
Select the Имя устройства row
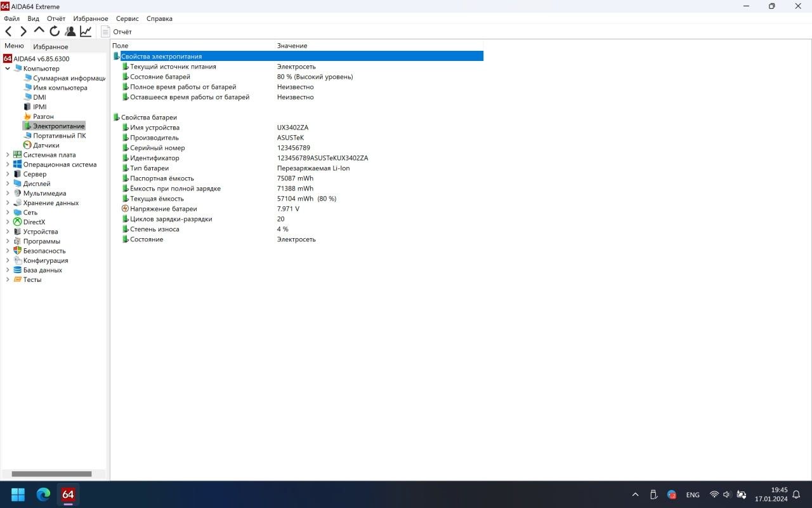pos(298,128)
